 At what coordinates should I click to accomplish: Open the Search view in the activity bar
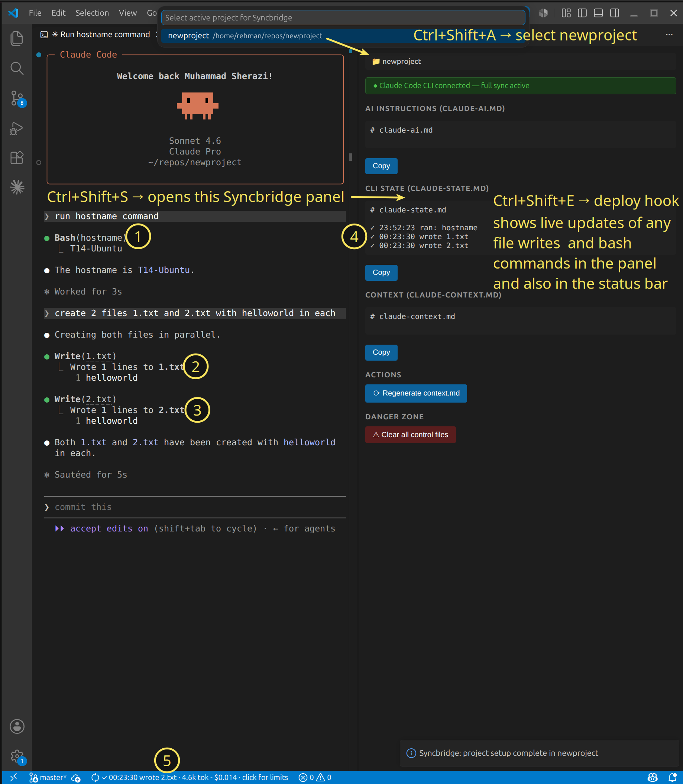pyautogui.click(x=17, y=68)
